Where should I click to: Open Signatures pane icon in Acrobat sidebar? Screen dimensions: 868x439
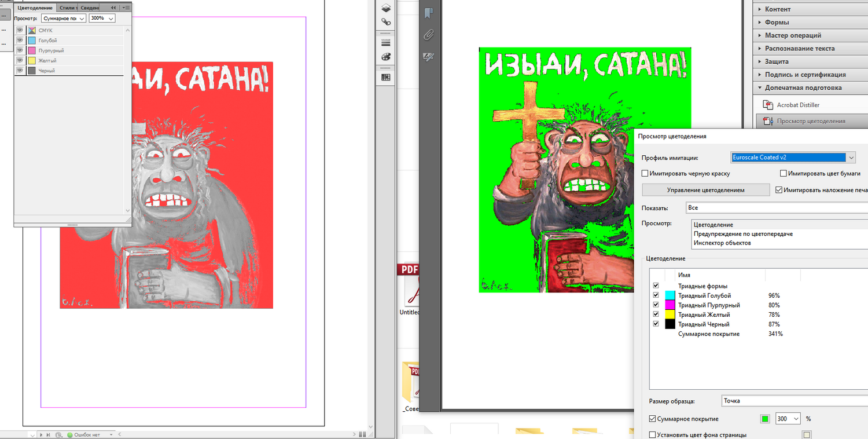428,56
